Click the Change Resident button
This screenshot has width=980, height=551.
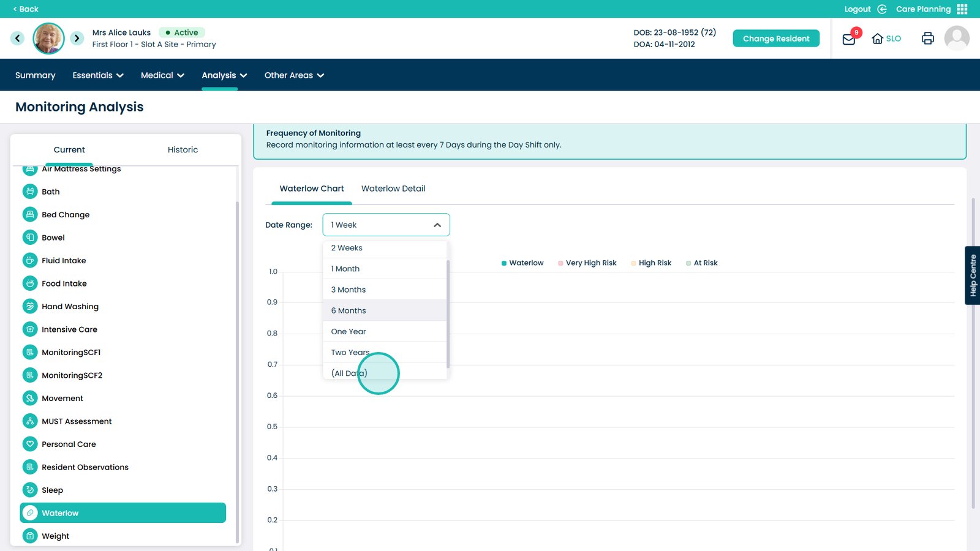coord(776,39)
